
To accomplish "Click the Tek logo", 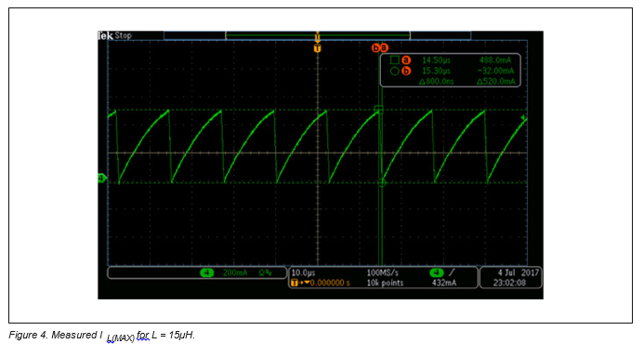I will point(105,35).
